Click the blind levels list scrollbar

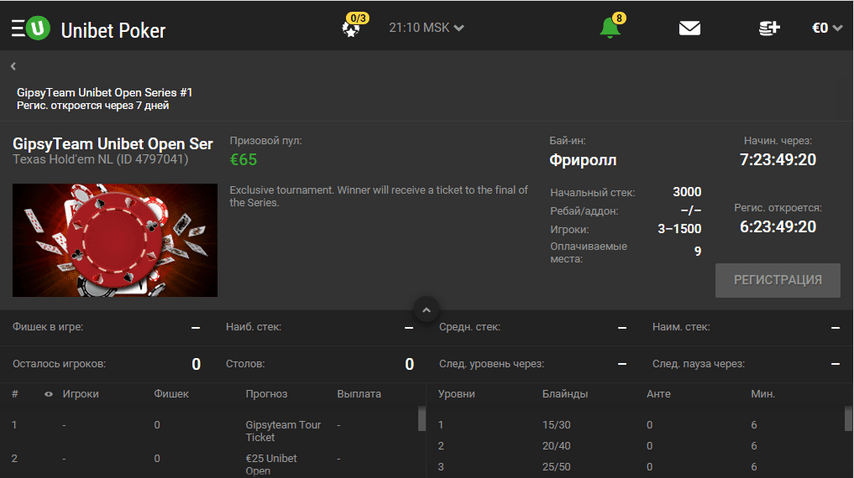click(849, 419)
